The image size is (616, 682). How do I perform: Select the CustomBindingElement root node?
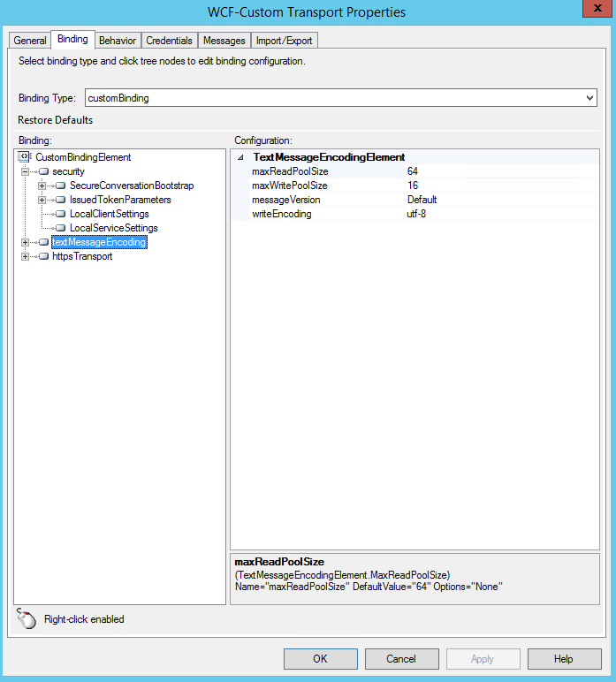click(83, 157)
